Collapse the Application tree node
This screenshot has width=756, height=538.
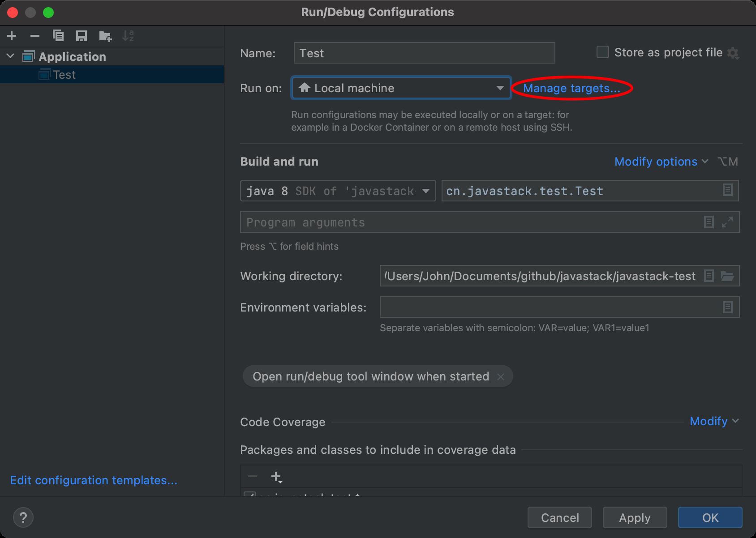(x=11, y=56)
